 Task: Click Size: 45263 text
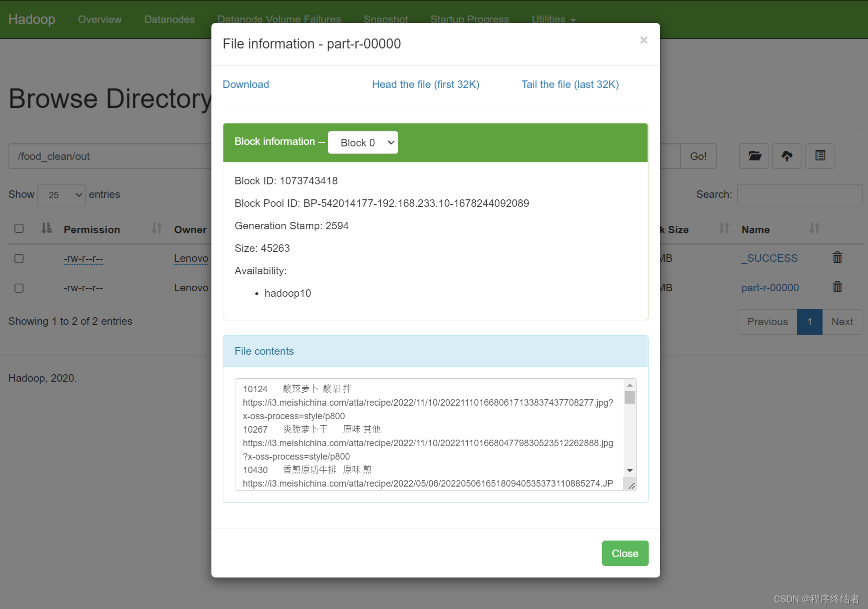[x=262, y=248]
